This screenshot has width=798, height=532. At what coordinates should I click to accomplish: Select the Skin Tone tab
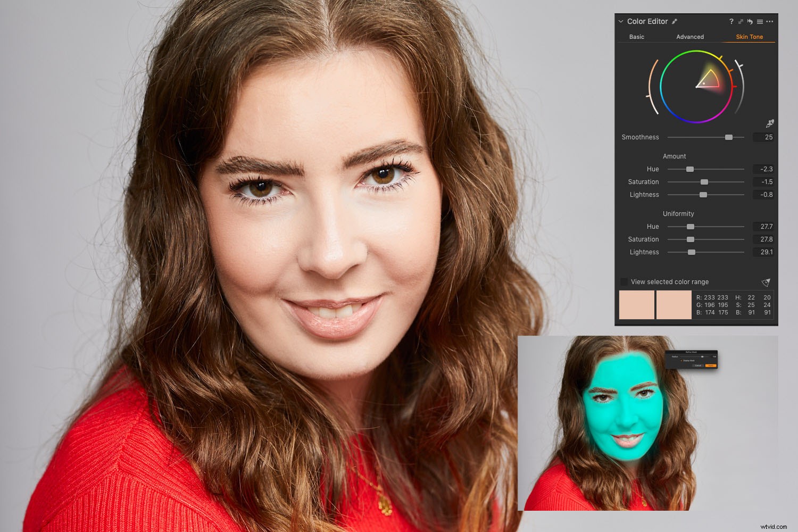[x=749, y=37]
